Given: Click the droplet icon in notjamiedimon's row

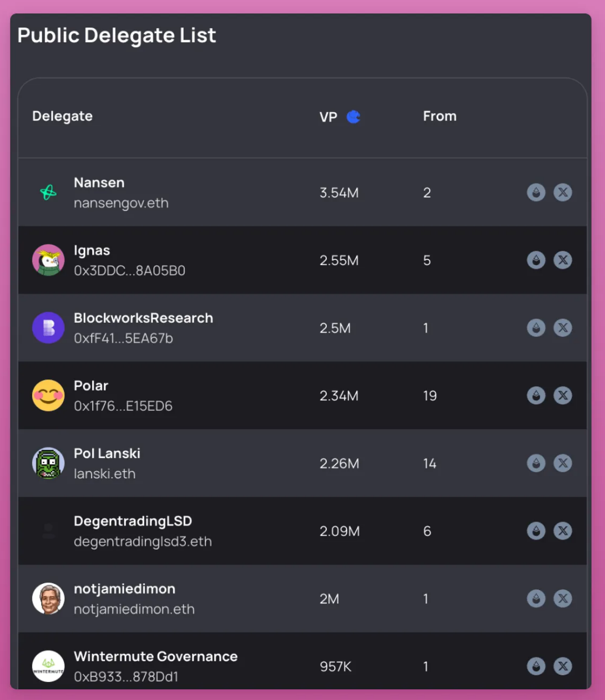Looking at the screenshot, I should pyautogui.click(x=536, y=598).
